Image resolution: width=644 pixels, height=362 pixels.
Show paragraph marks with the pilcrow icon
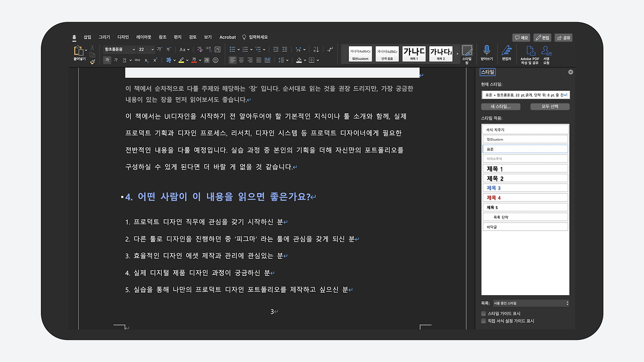point(330,49)
